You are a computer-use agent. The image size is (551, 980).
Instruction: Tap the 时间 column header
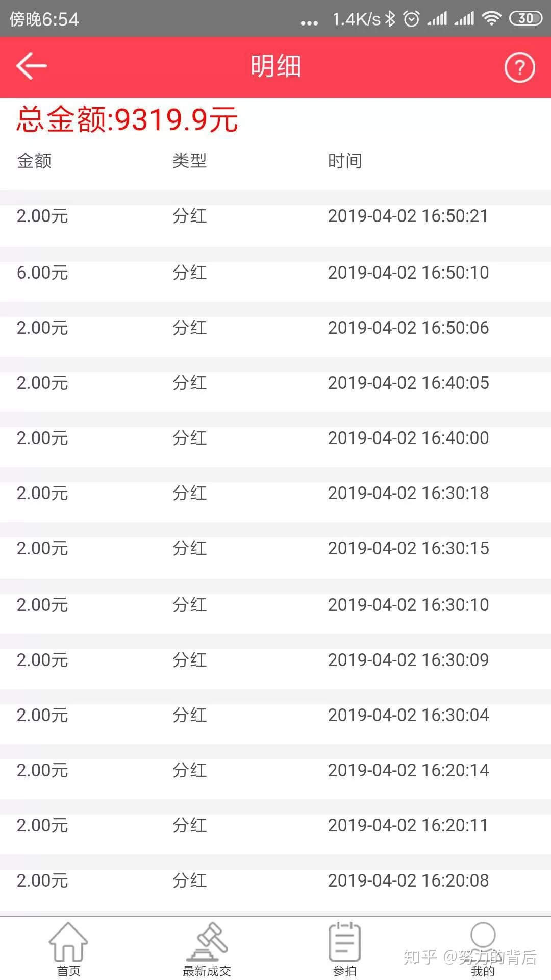point(345,161)
